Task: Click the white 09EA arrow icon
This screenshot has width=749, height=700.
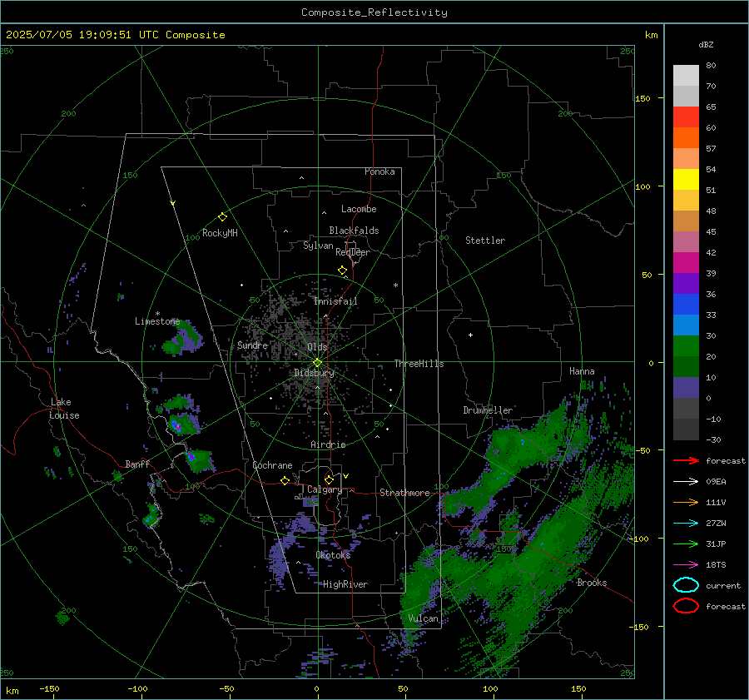Action: pyautogui.click(x=686, y=482)
